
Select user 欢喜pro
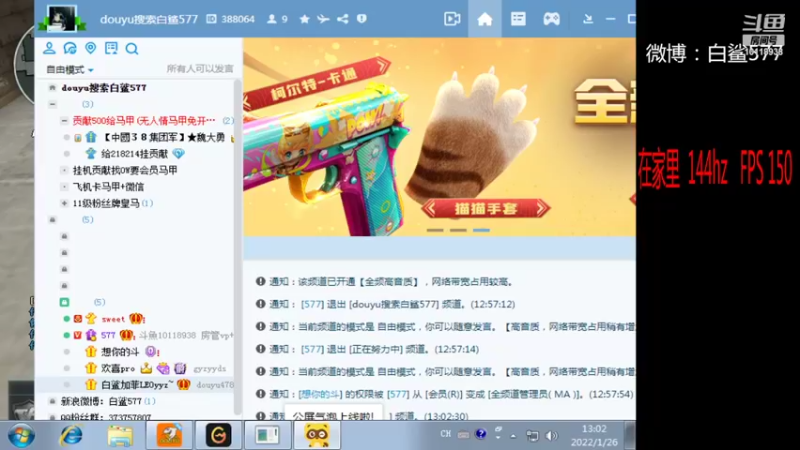118,368
